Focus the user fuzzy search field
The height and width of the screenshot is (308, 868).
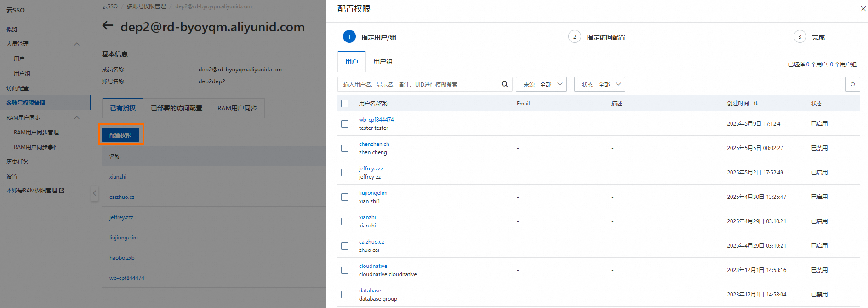pos(417,84)
